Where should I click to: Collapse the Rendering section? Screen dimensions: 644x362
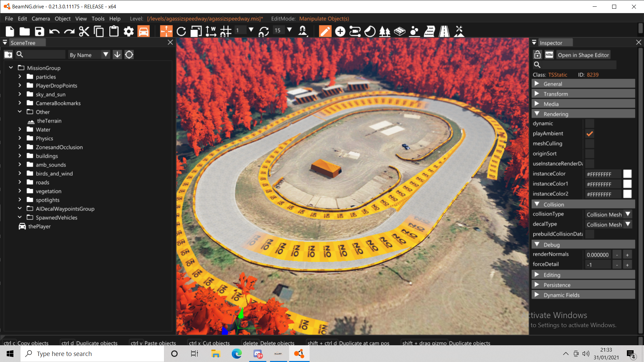click(x=583, y=114)
